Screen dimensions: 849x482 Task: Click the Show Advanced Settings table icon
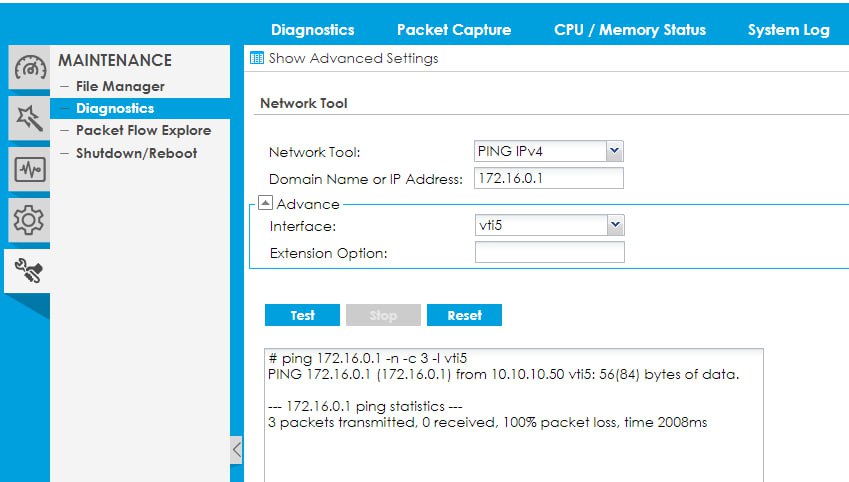[256, 58]
